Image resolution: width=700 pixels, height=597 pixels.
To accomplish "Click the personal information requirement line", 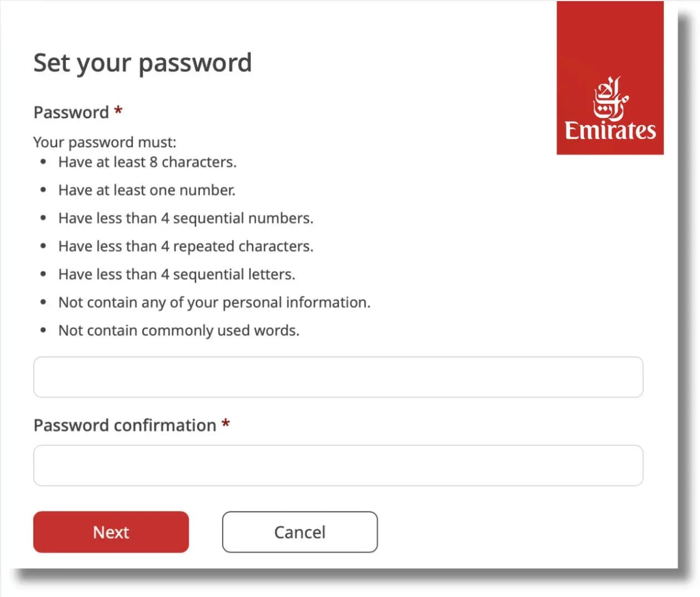I will [214, 302].
